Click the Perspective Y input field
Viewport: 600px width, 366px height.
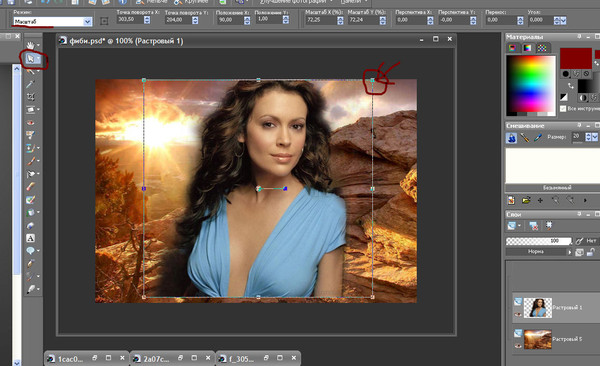coord(453,20)
